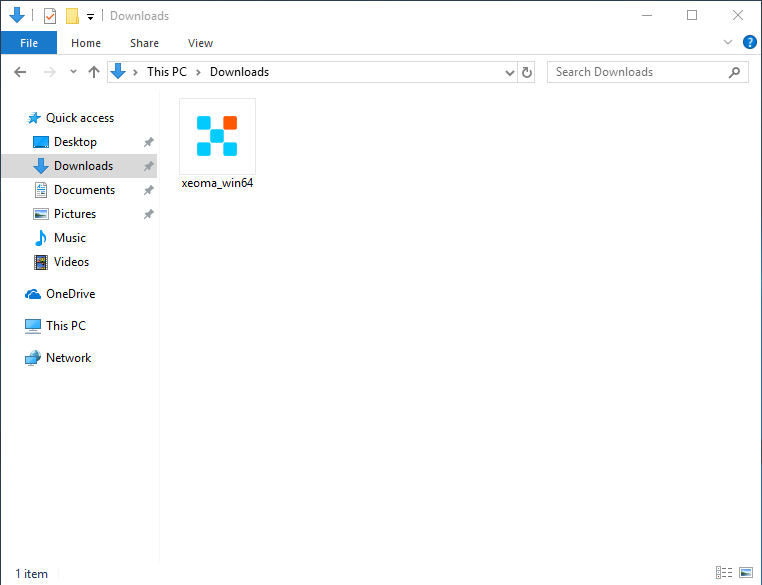This screenshot has height=585, width=762.
Task: Expand the ribbon with chevron arrow
Action: point(728,43)
